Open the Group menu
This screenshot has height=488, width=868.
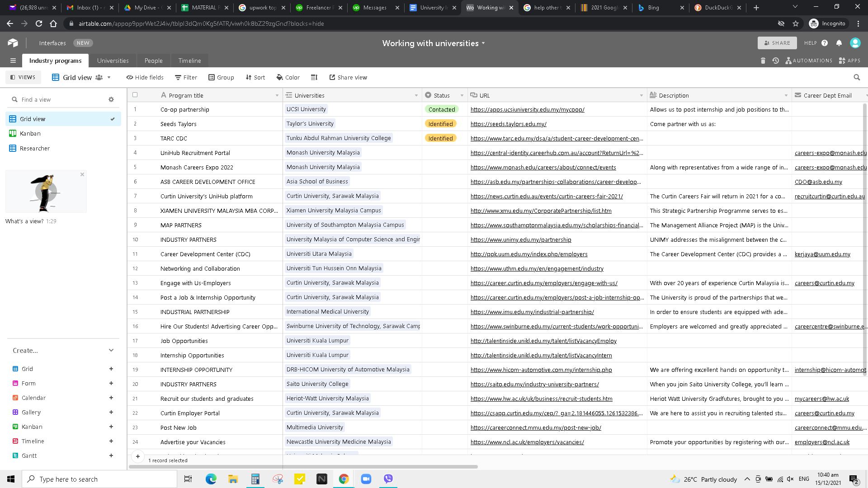tap(221, 77)
